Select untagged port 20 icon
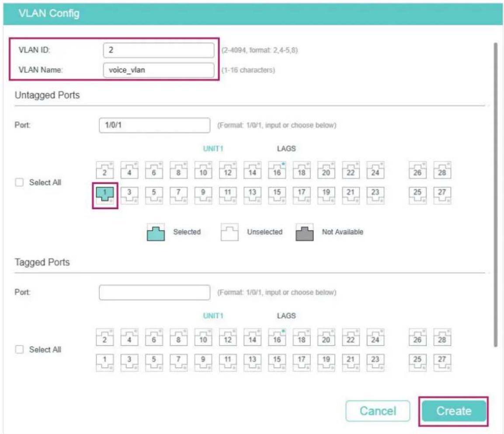This screenshot has height=434, width=504. (326, 170)
